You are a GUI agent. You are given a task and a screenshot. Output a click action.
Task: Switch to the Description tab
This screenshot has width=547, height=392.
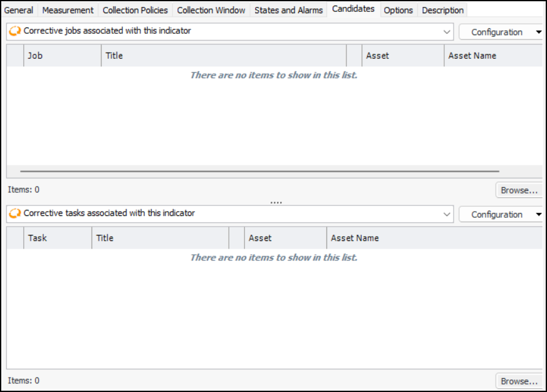(443, 10)
